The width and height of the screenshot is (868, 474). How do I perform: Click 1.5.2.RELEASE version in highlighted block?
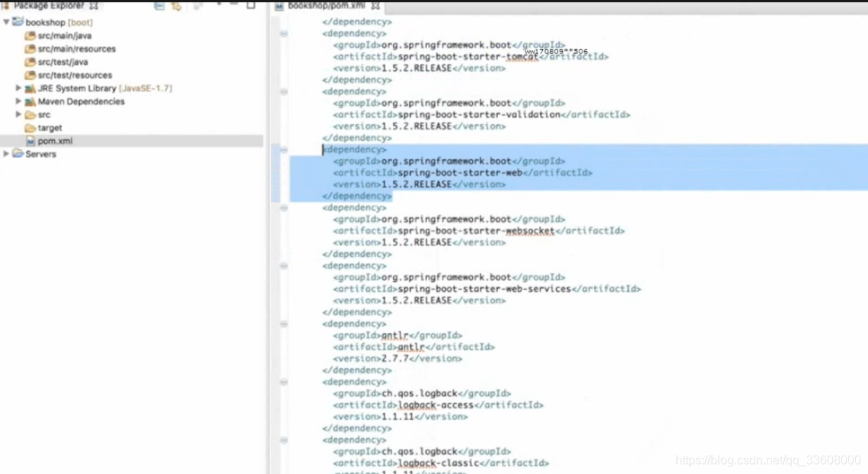point(419,184)
